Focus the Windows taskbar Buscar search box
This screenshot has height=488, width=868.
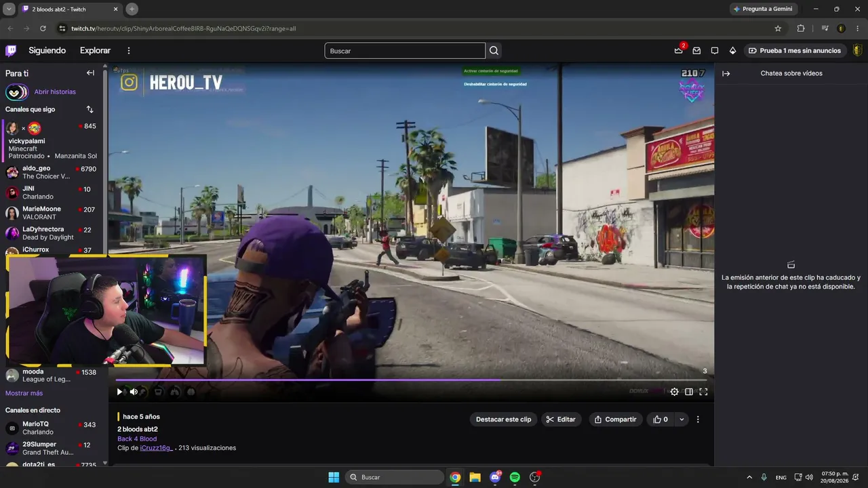coord(395,477)
